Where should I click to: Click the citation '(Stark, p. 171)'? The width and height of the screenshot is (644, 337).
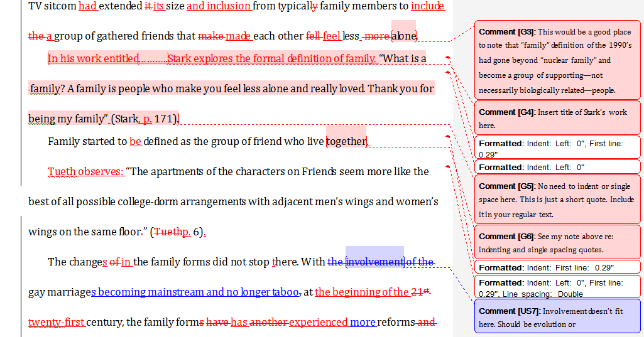(x=145, y=118)
